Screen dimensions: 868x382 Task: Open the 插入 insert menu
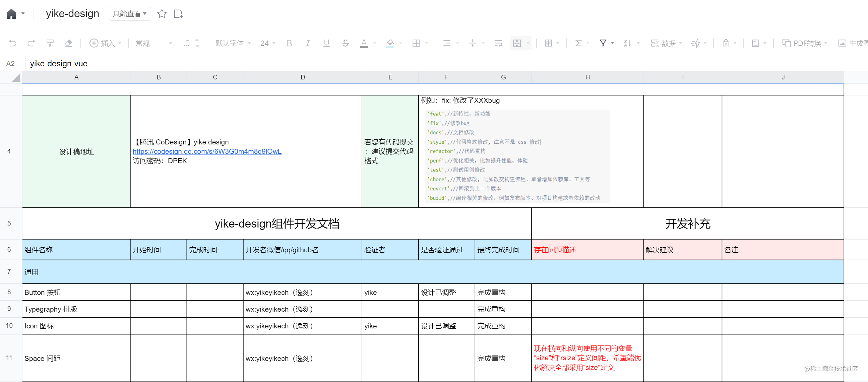click(x=105, y=43)
